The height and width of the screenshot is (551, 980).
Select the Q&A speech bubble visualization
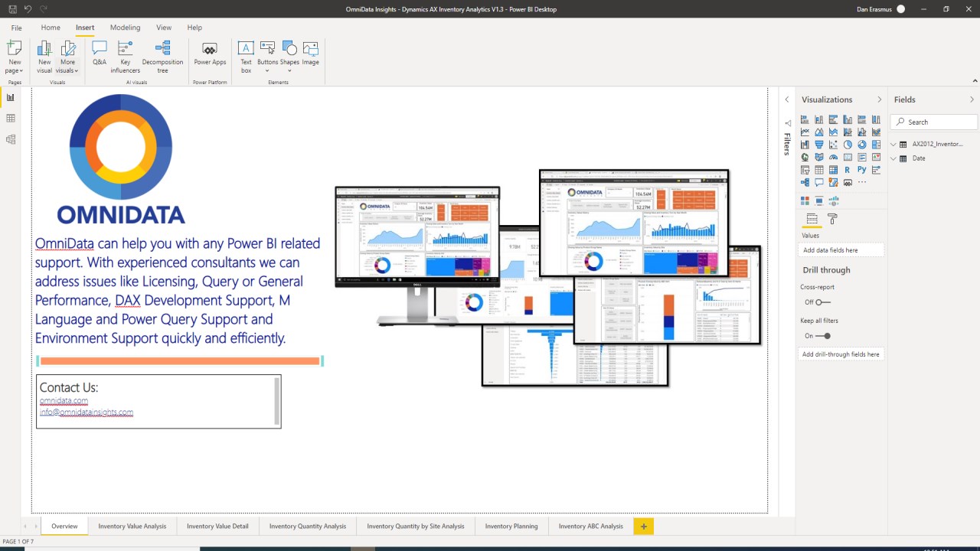click(x=819, y=182)
